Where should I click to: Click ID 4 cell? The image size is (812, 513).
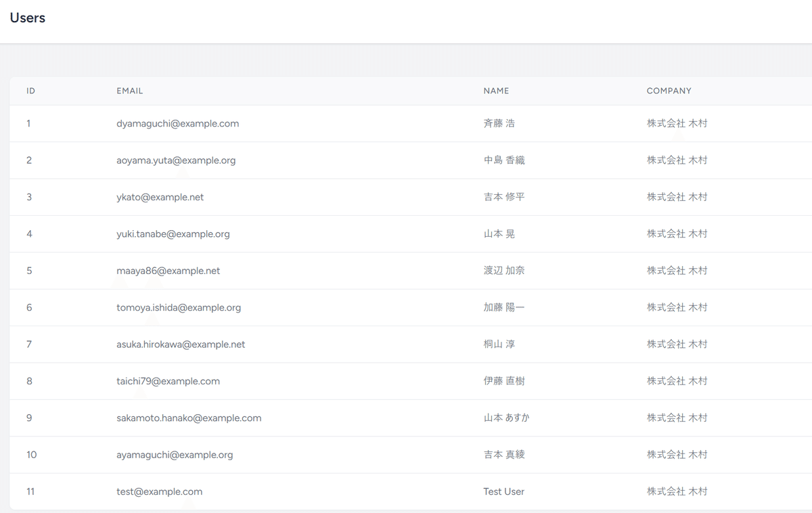(29, 234)
